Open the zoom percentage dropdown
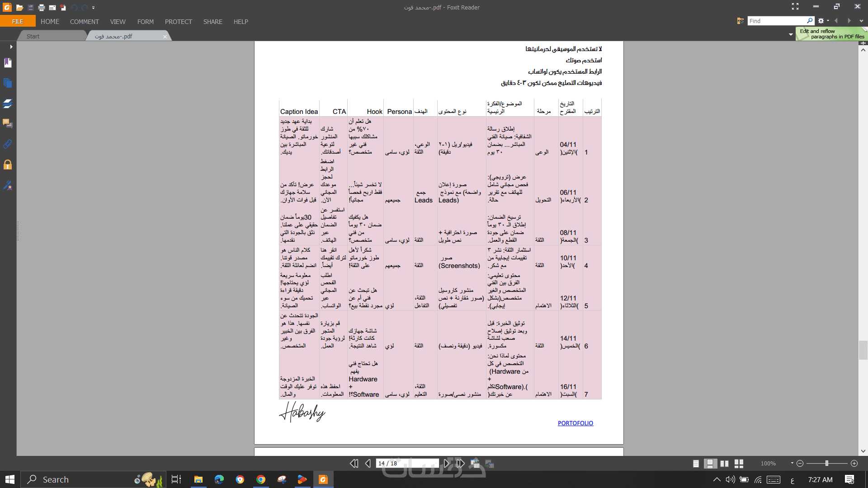Screen dimensions: 868x488 (792, 463)
